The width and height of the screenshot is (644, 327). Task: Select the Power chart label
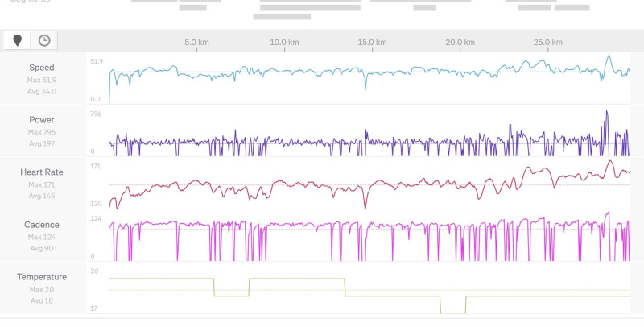click(x=42, y=120)
